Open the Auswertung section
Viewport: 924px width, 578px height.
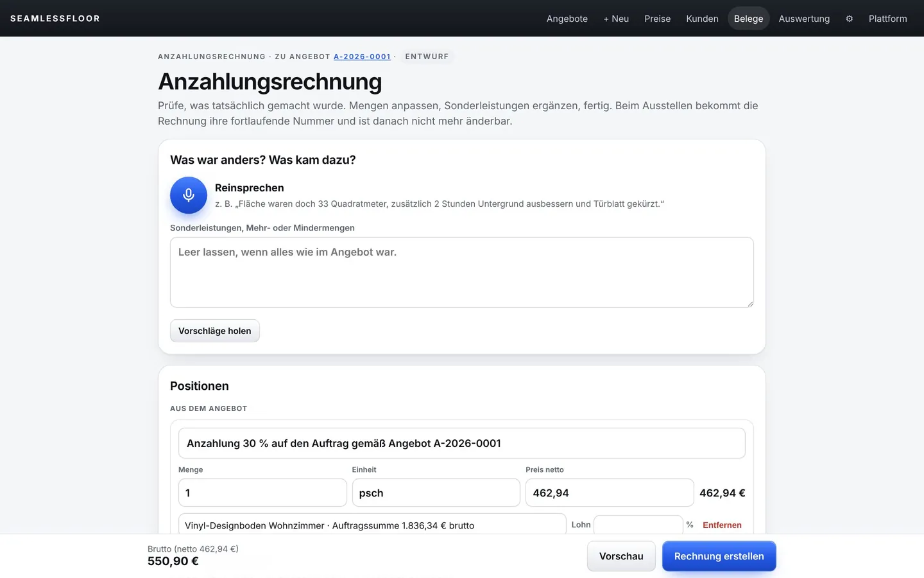804,19
